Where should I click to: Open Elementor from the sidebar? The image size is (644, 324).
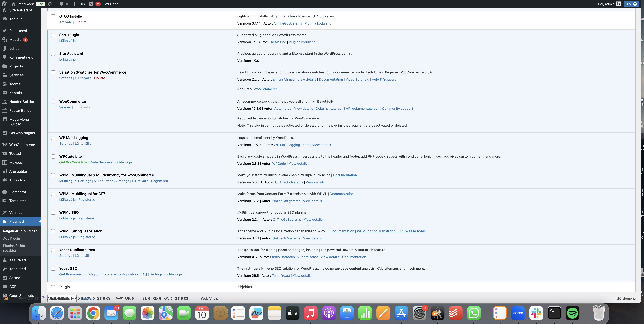[x=17, y=192]
